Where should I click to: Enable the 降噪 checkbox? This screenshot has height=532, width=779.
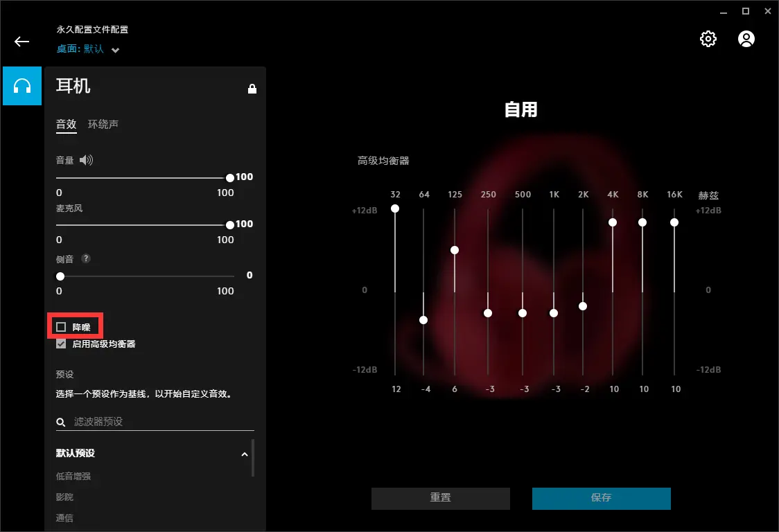click(x=61, y=327)
